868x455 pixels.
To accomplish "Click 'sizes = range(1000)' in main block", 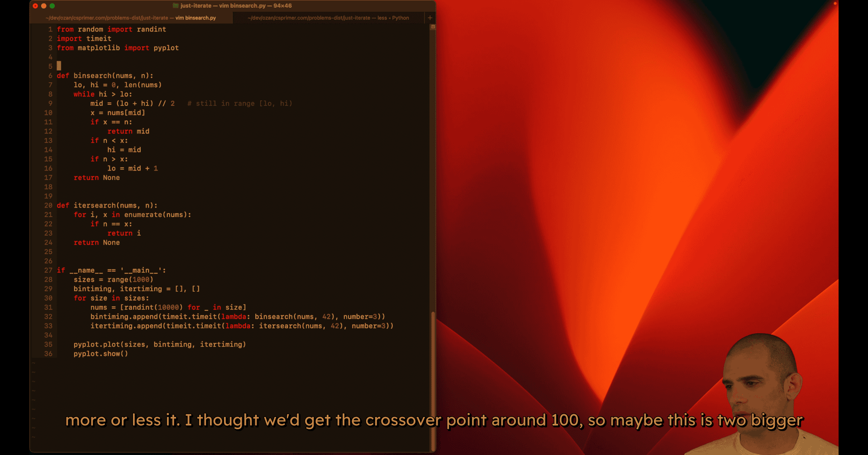I will click(x=113, y=280).
